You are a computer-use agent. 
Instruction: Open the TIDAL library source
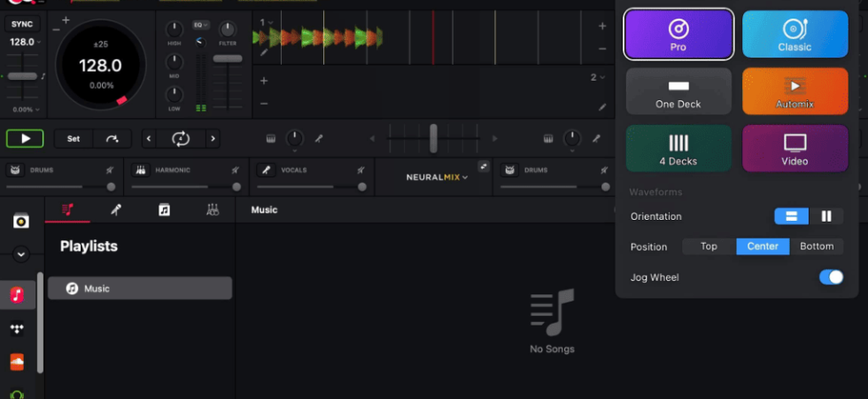pos(17,329)
